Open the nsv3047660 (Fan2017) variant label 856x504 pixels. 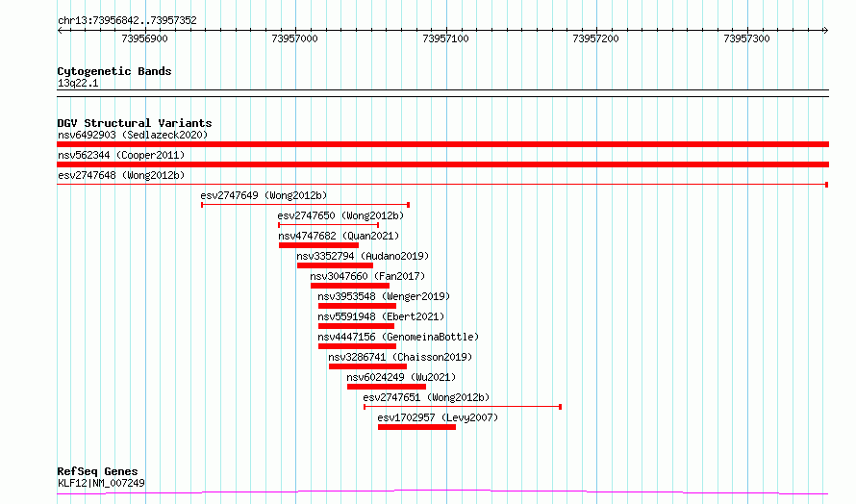367,276
